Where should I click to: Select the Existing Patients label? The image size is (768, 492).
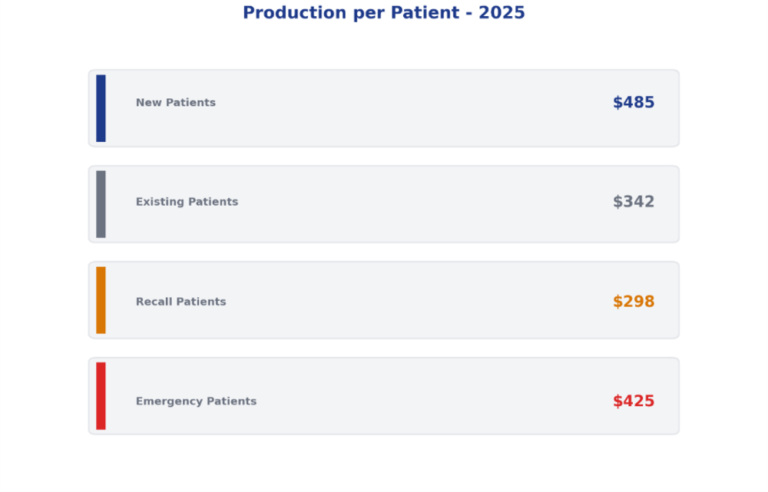(x=187, y=202)
